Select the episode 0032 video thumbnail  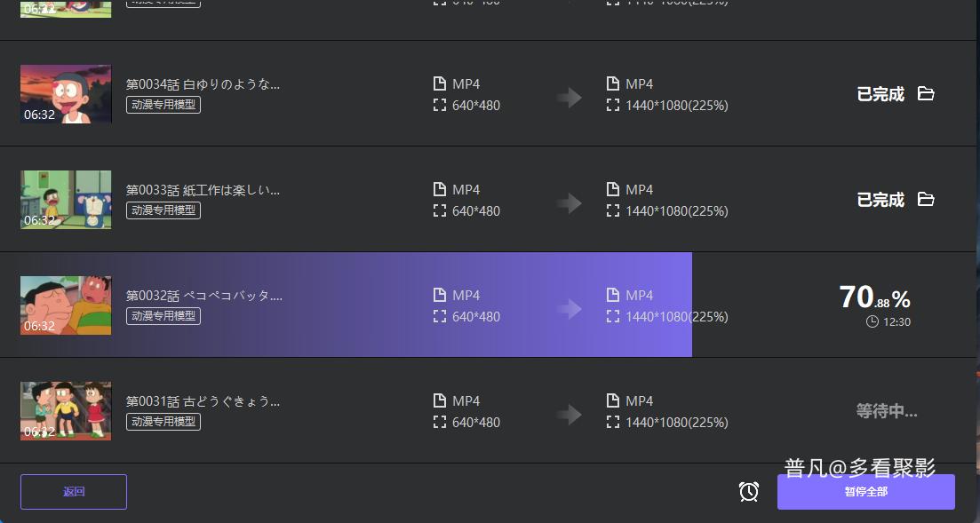(x=66, y=305)
